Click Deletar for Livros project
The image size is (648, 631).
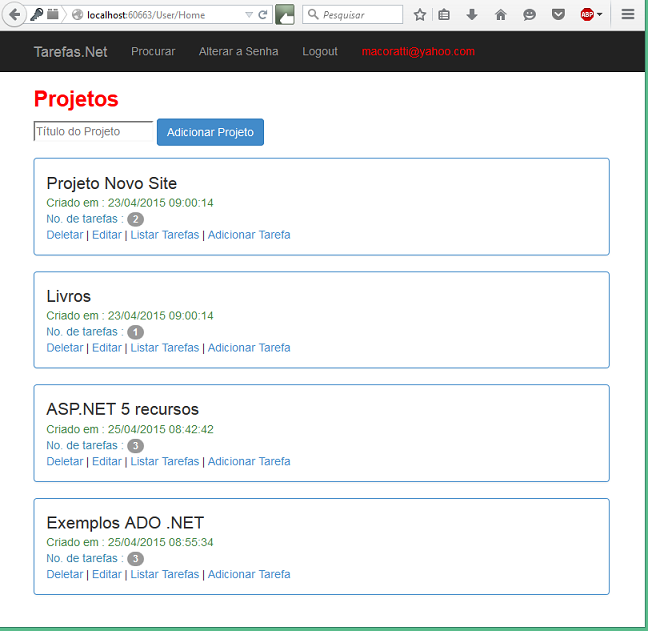[x=65, y=348]
